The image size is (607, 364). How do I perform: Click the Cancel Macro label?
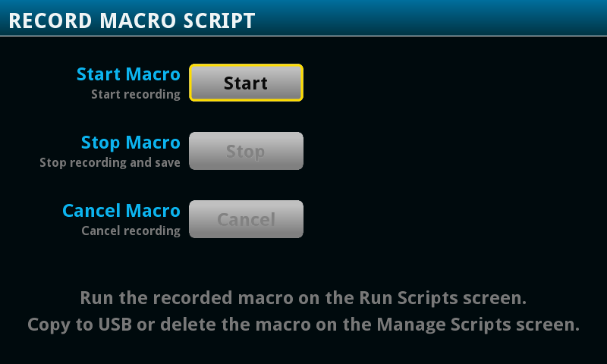[121, 211]
